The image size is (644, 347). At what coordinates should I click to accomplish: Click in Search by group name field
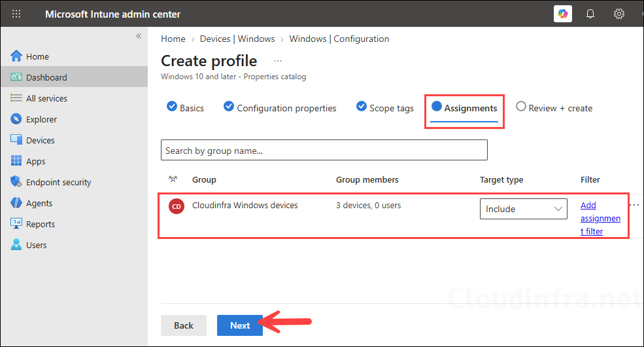click(x=324, y=150)
